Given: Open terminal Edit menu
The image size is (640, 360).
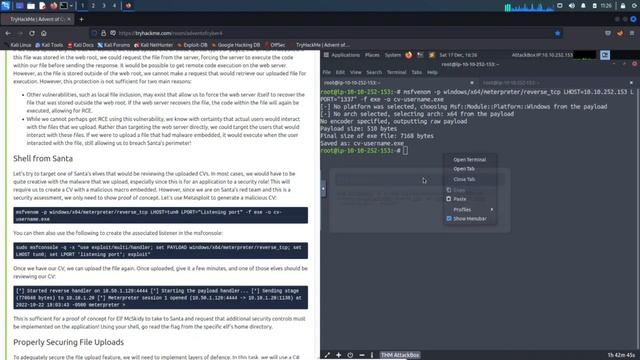Looking at the screenshot, I should [340, 72].
